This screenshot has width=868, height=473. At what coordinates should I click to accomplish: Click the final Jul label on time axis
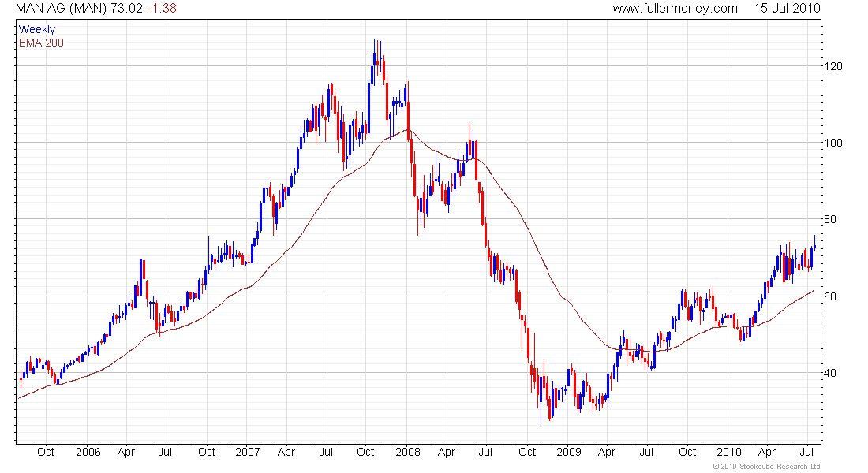click(x=806, y=452)
